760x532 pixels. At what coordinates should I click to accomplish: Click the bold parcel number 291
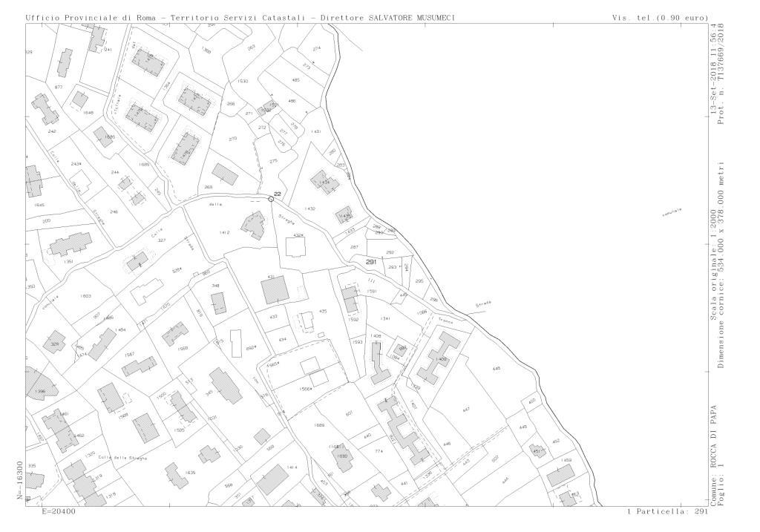point(371,262)
